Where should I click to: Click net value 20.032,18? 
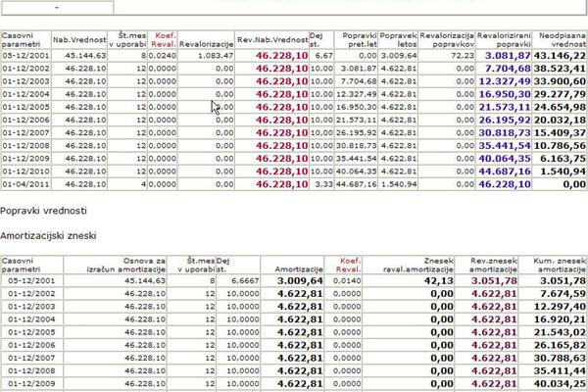[560, 120]
